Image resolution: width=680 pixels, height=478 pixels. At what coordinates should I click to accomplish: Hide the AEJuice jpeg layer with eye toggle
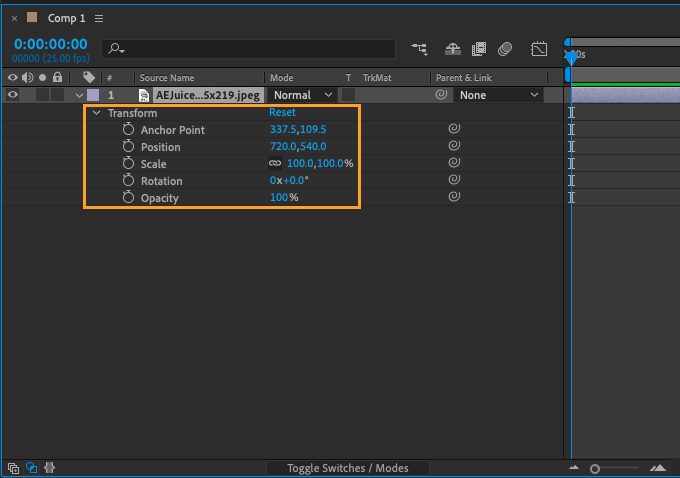(x=13, y=95)
